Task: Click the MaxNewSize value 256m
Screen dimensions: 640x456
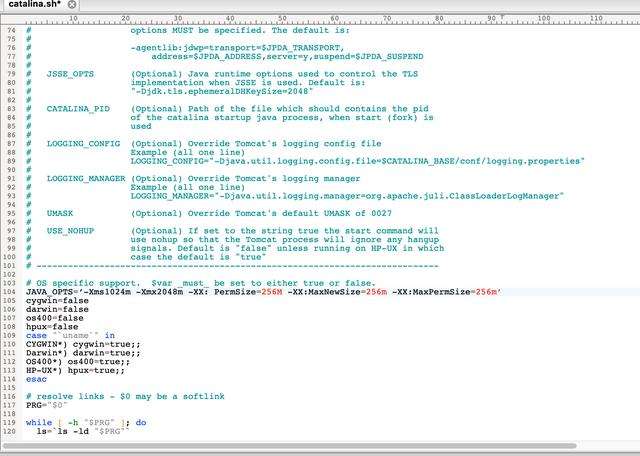Action: coord(376,292)
